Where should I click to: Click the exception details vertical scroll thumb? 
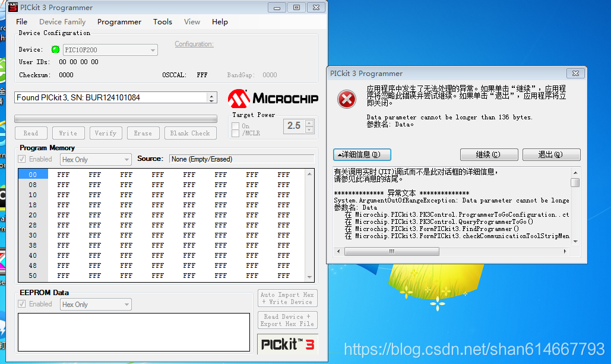[x=575, y=182]
